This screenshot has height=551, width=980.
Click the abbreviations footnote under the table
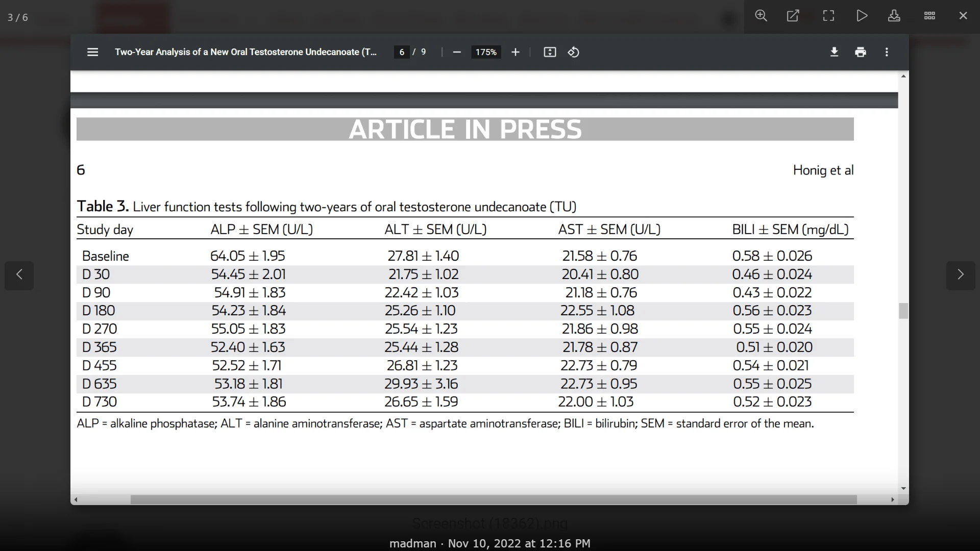click(x=445, y=424)
